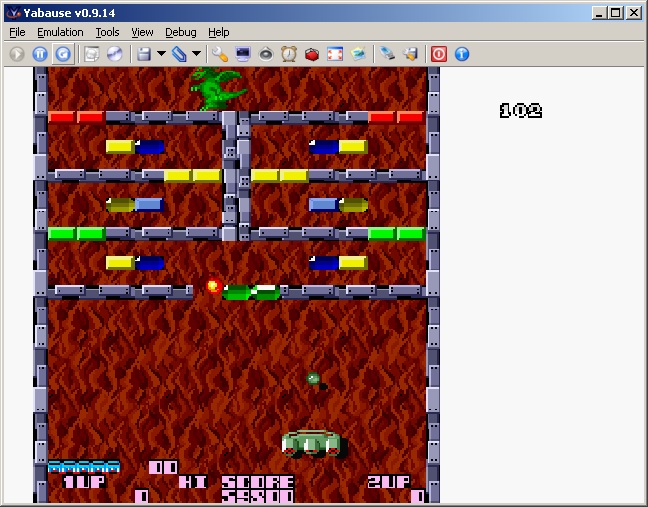Close the Yabause window
The width and height of the screenshot is (648, 507).
[634, 13]
